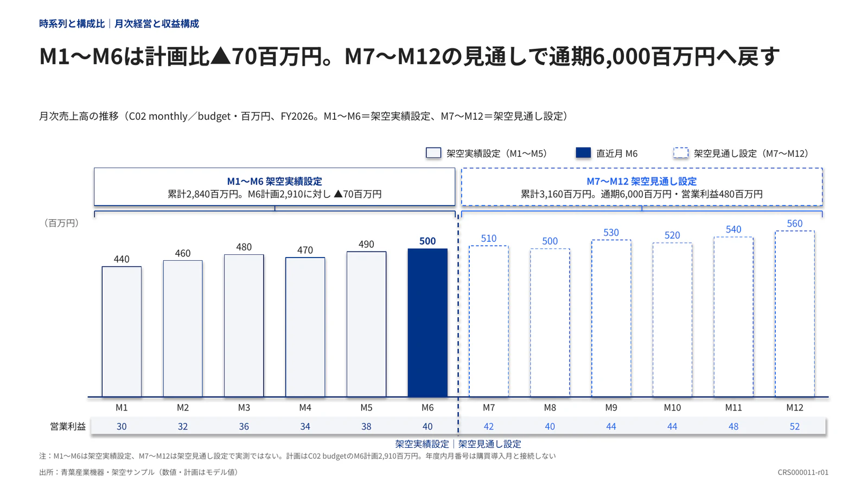Click the dashed M8 forecast bar

550,323
